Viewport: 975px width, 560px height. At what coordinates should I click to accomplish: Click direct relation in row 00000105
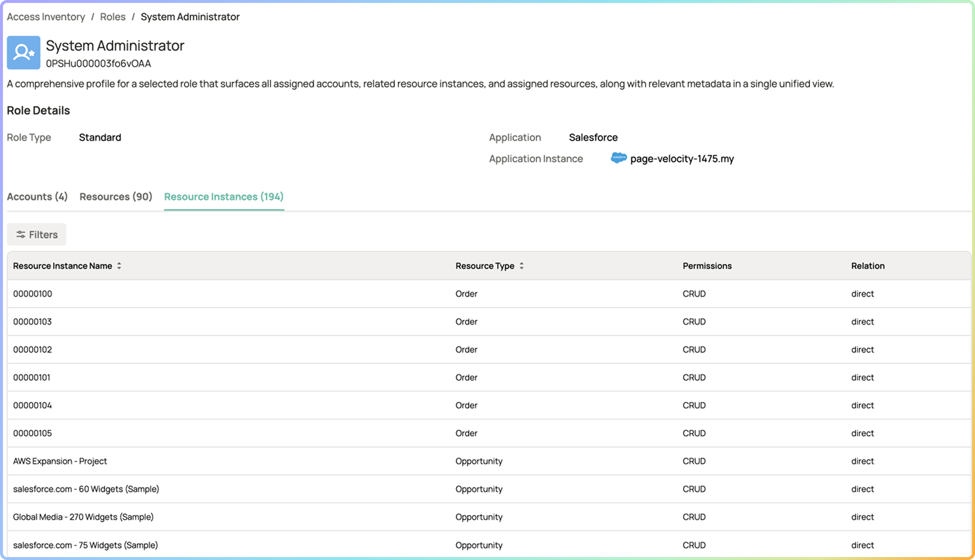coord(862,433)
